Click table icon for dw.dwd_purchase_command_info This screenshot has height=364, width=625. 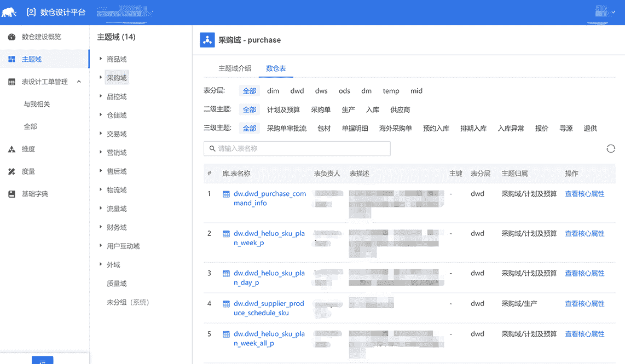[x=226, y=194]
